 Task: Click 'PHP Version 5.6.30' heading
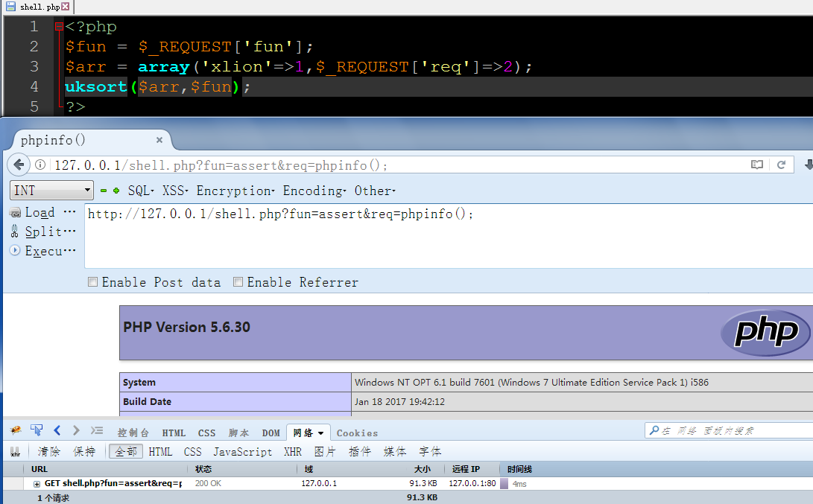point(186,327)
